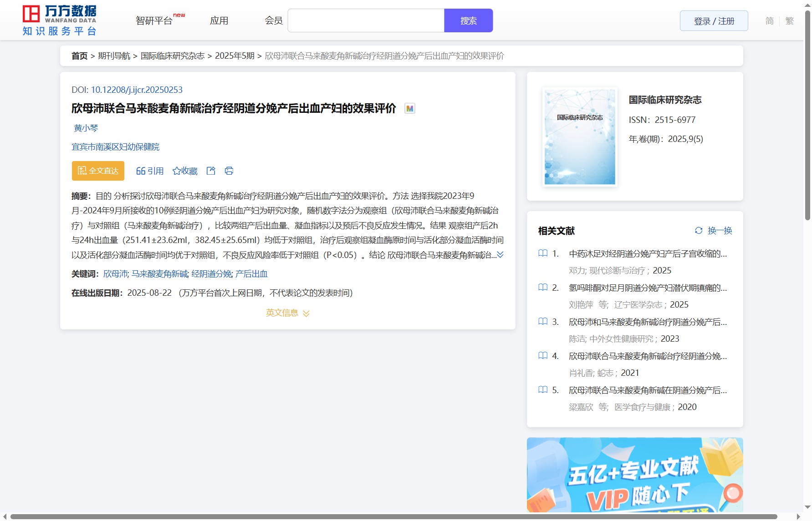Click the print icon in article toolbar
This screenshot has height=521, width=812.
point(229,171)
